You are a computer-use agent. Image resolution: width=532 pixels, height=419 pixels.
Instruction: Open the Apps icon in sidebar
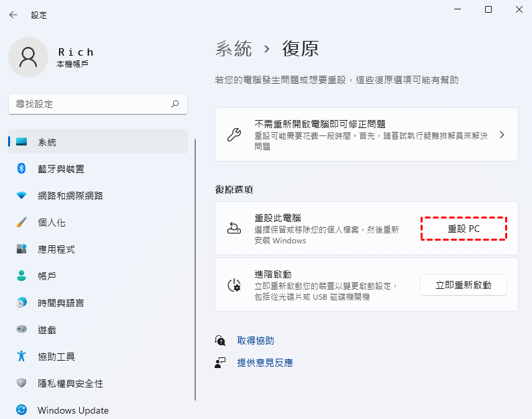click(21, 249)
